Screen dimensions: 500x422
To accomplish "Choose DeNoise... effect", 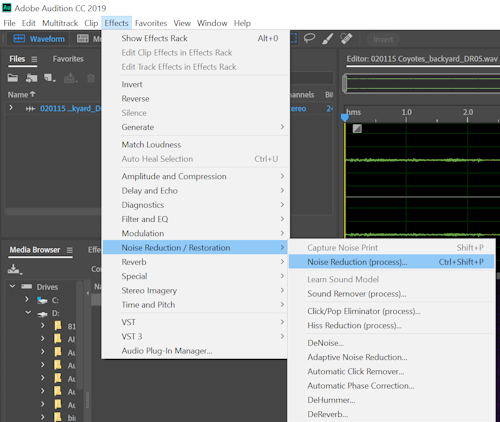I will click(x=391, y=343).
